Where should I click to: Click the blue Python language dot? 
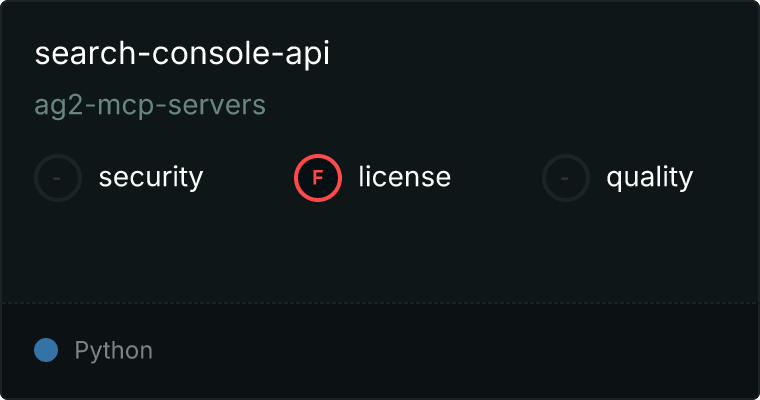46,350
